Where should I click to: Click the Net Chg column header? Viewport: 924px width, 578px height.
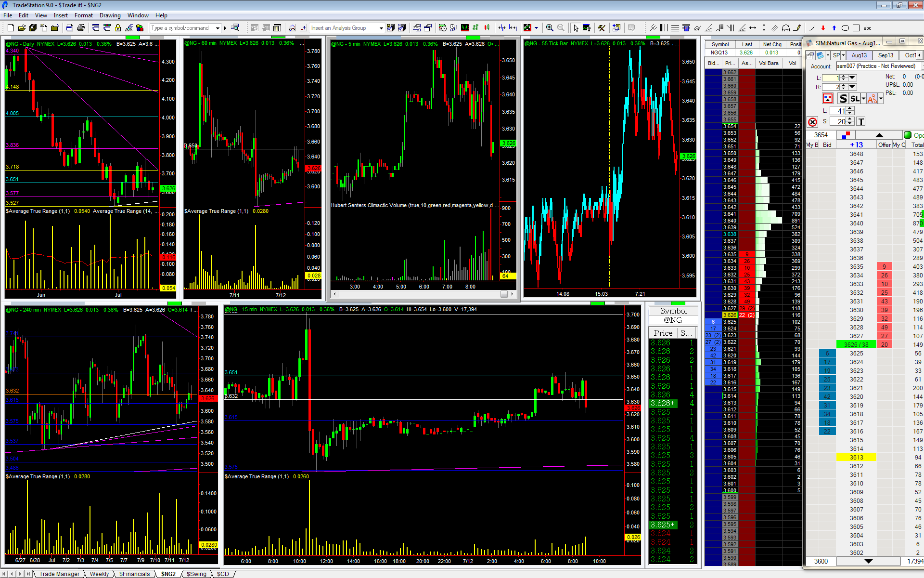tap(772, 44)
